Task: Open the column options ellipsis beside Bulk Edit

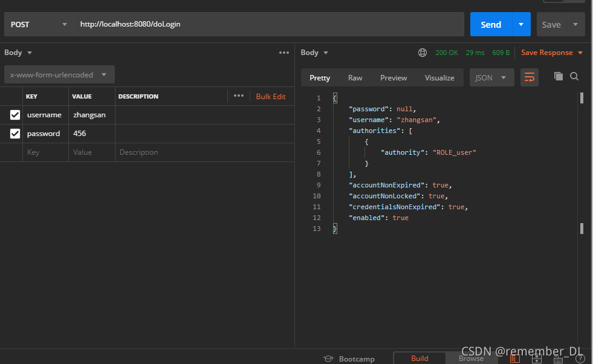Action: (239, 96)
